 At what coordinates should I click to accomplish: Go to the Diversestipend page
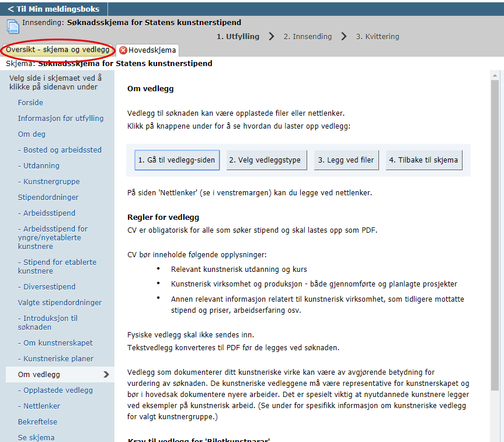point(47,286)
